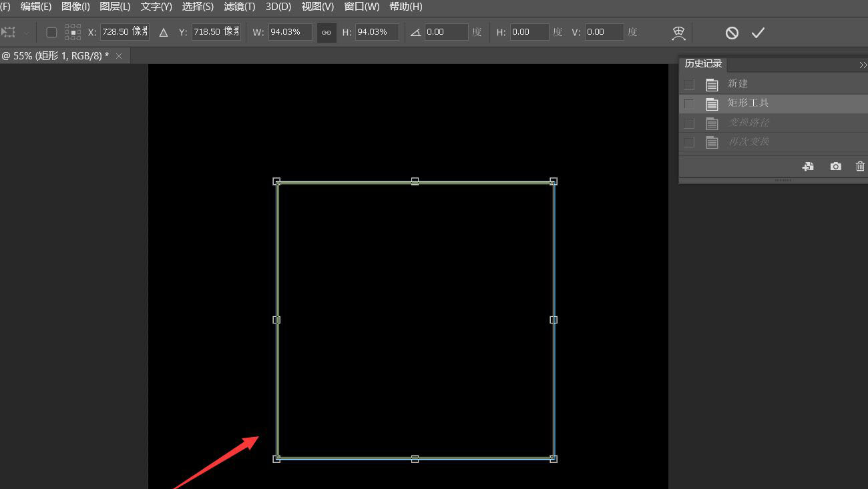Click the W width percentage field
This screenshot has height=489, width=868.
[290, 32]
